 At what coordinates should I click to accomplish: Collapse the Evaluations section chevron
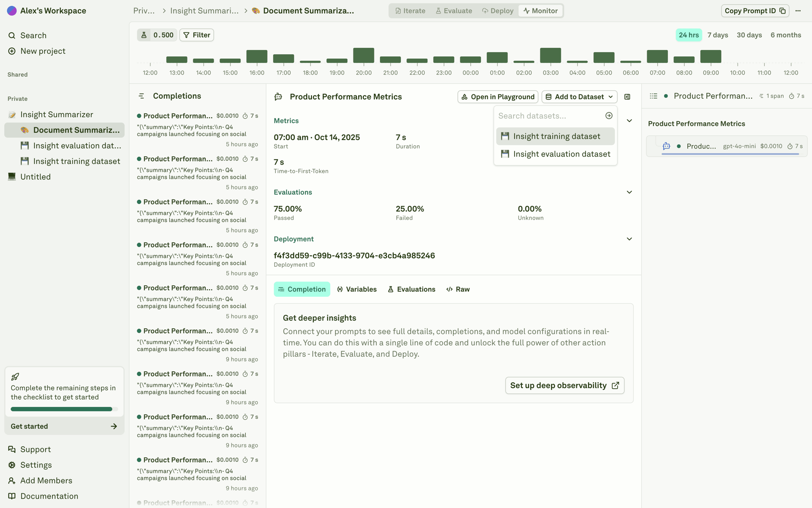(629, 193)
